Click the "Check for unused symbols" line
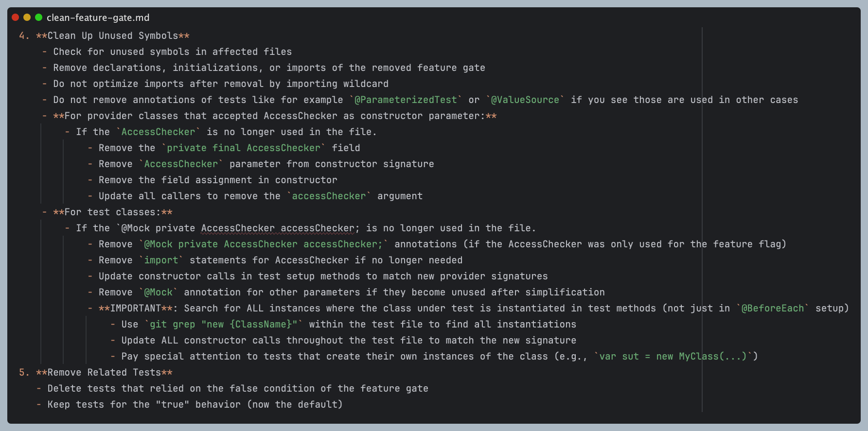This screenshot has height=431, width=868. 172,52
